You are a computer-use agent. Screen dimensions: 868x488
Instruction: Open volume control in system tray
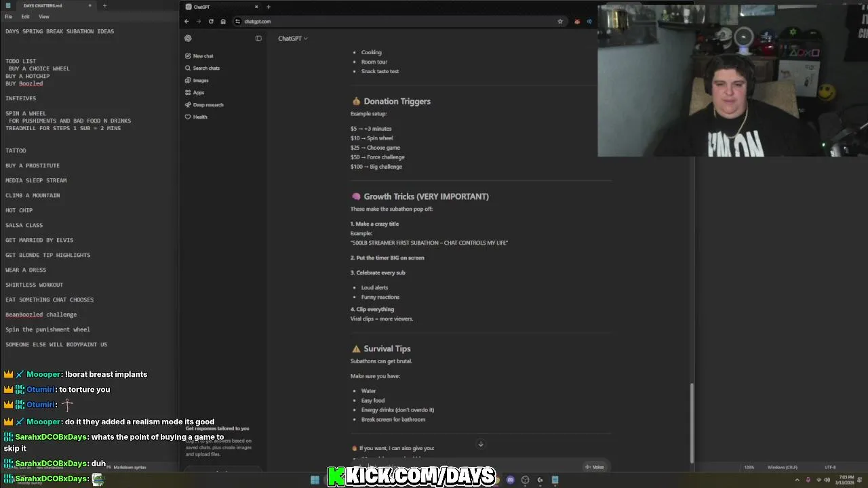[827, 480]
